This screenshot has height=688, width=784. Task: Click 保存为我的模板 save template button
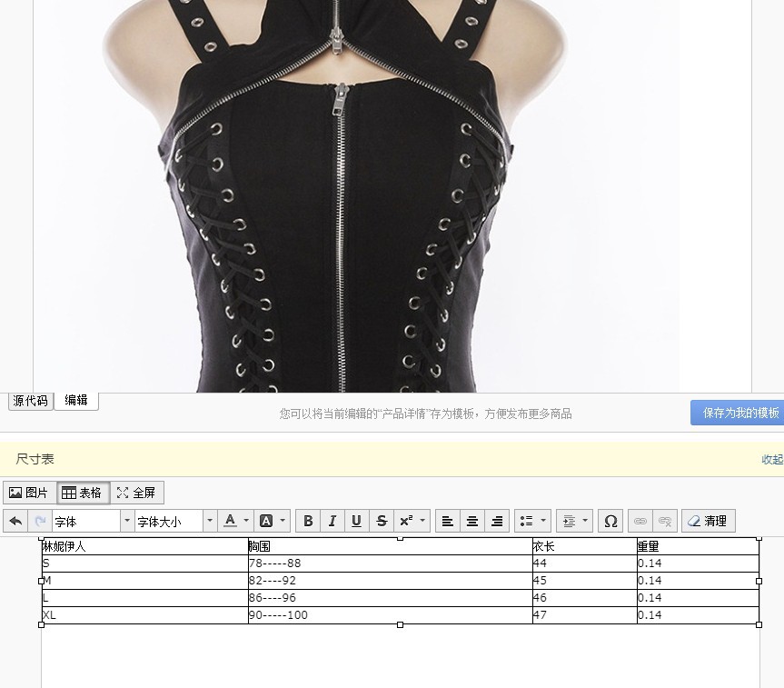click(x=737, y=413)
